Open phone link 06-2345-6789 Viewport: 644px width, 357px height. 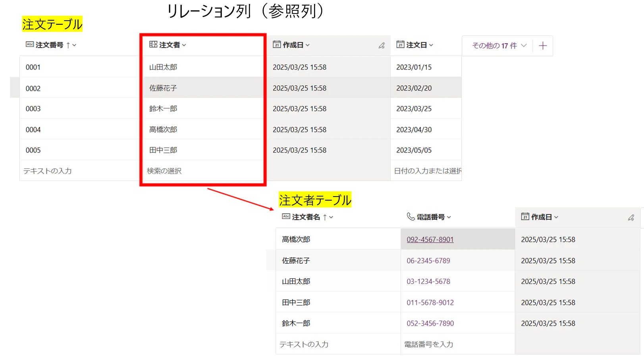pyautogui.click(x=428, y=261)
